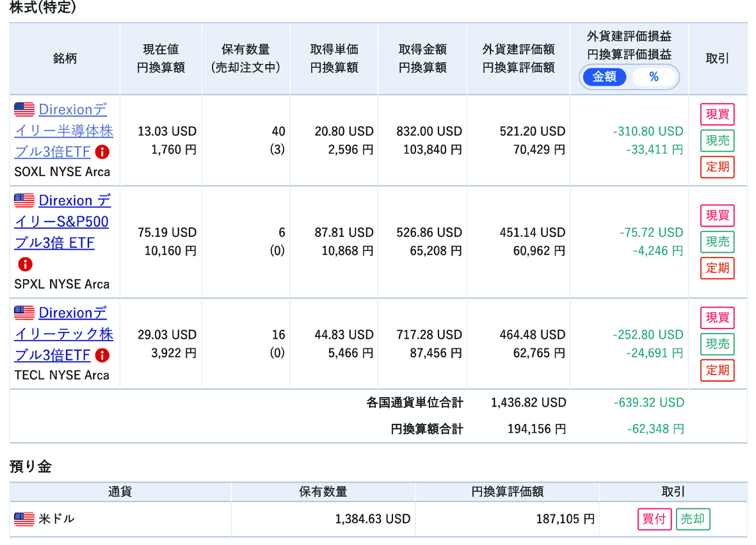Click the 通貨 column header in 預り金
This screenshot has width=756, height=545.
click(120, 491)
